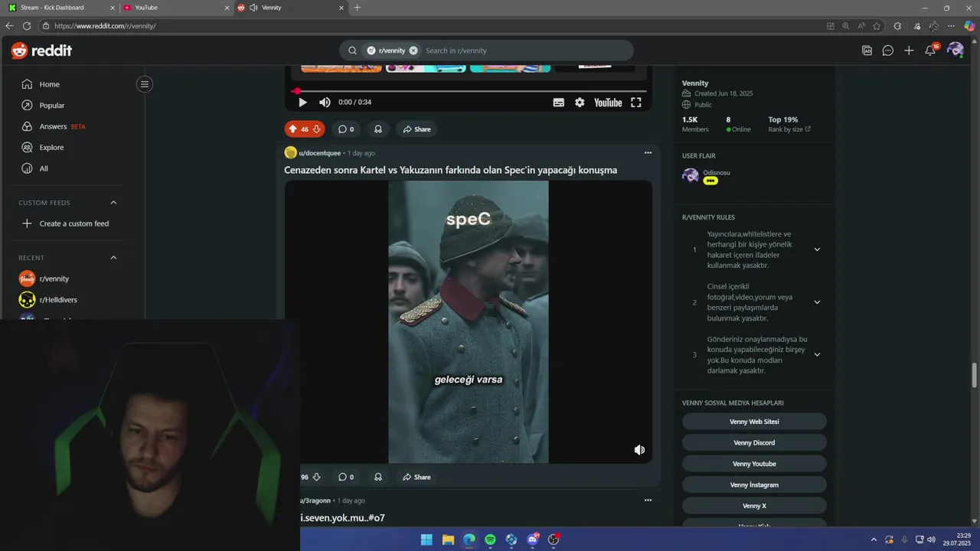Open comments on the first post
The height and width of the screenshot is (551, 980).
[x=346, y=129]
